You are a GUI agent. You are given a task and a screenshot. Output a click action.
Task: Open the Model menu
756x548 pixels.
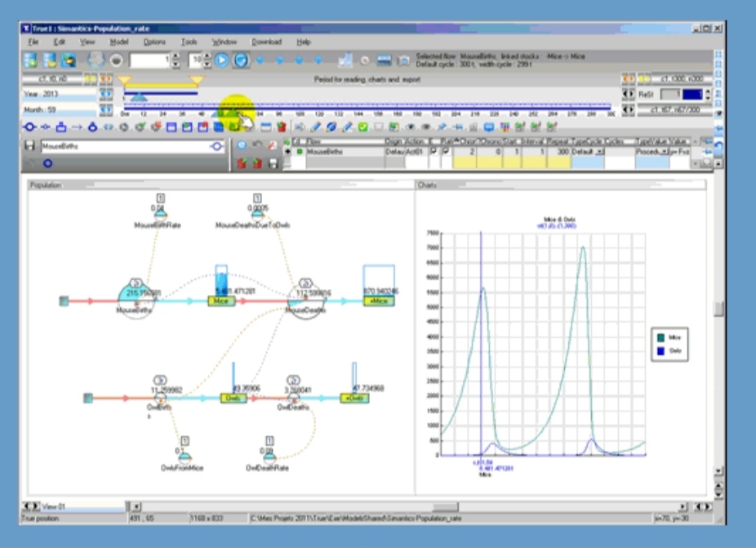[118, 42]
